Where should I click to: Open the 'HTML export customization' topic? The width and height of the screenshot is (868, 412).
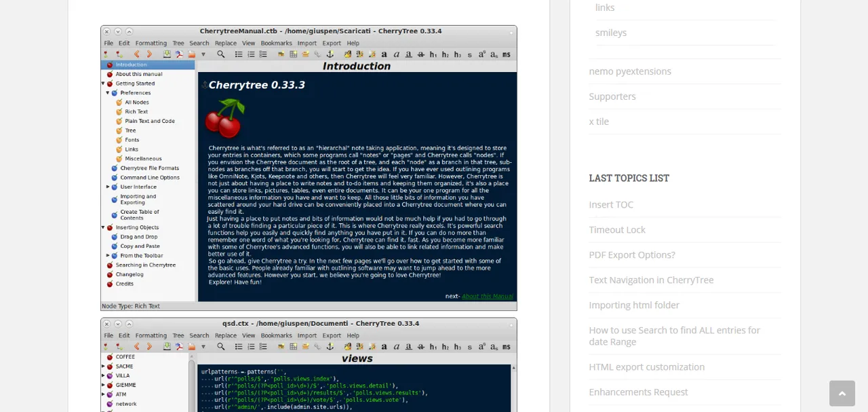[646, 367]
